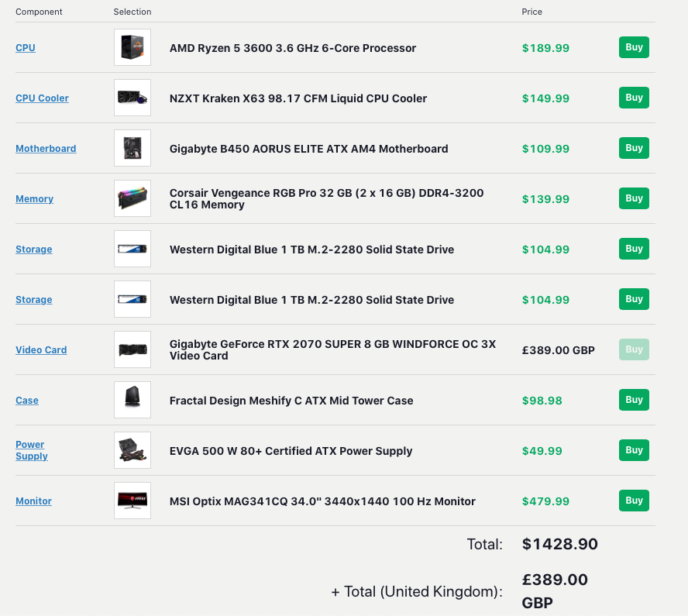This screenshot has height=616, width=688.
Task: Click the Fractal Design Meshify C case image
Action: [132, 401]
